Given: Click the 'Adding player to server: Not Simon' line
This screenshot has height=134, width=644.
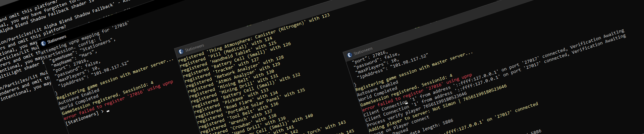Looking at the screenshot, I should [438, 107].
